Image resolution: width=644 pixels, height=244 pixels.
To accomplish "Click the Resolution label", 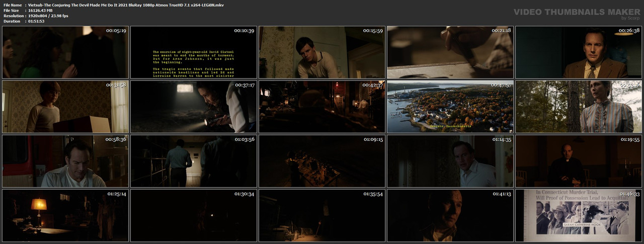I will (x=13, y=16).
